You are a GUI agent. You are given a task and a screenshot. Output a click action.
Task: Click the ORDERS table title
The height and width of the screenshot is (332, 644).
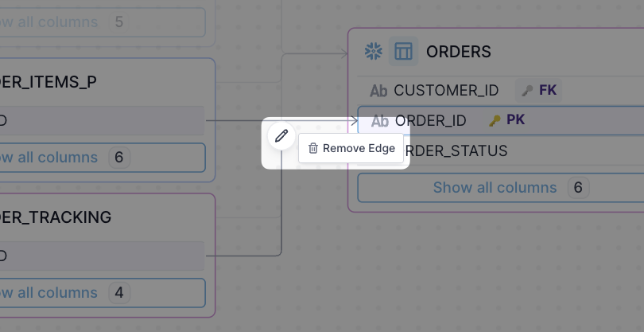[x=459, y=52]
